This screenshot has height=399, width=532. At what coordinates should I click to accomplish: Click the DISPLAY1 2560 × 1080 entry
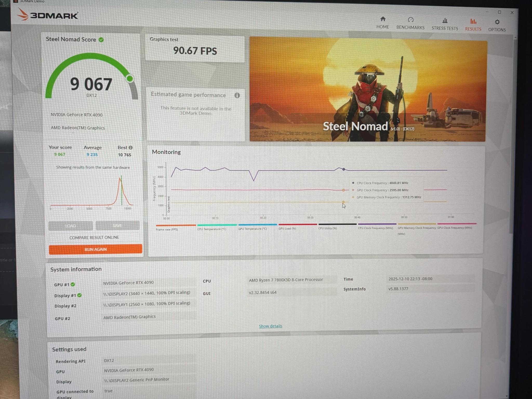(x=147, y=304)
